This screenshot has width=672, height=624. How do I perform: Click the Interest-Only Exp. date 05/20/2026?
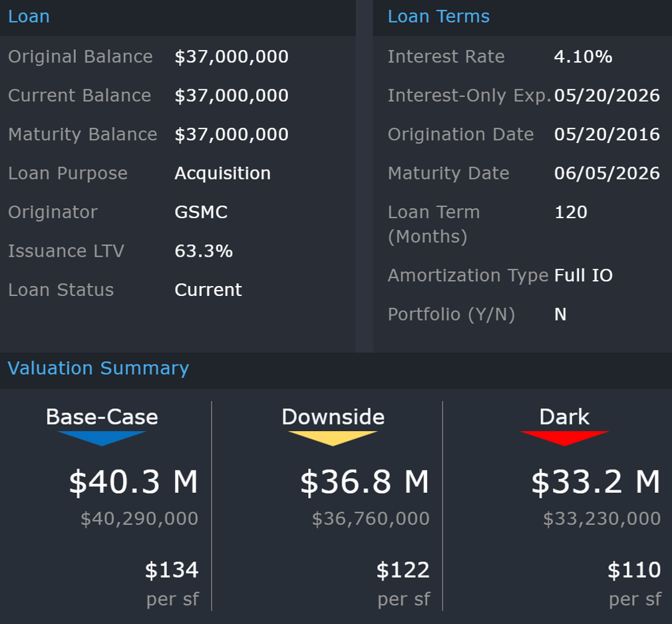(x=607, y=96)
